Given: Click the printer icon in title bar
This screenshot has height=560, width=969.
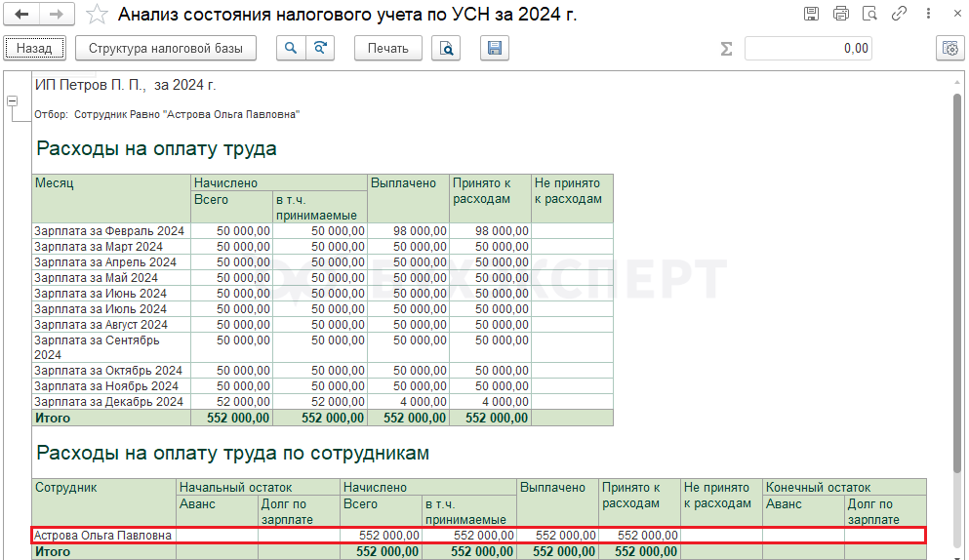Looking at the screenshot, I should (x=840, y=14).
